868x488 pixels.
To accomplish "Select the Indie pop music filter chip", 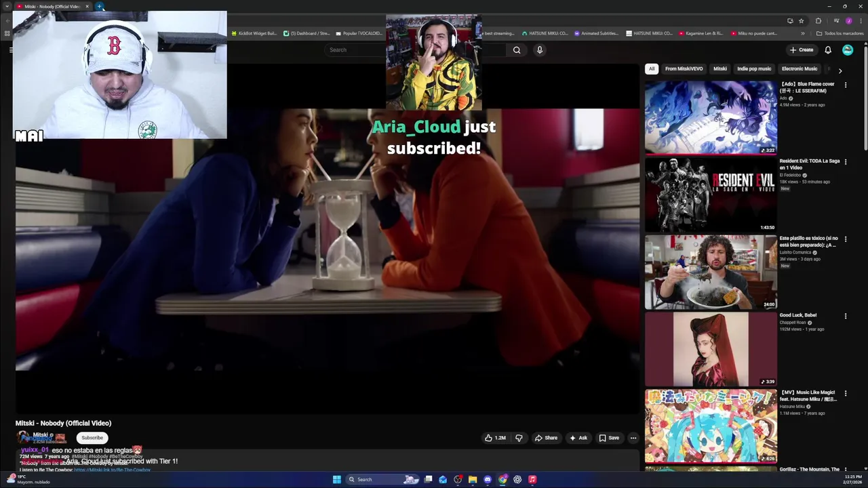I will tap(754, 68).
